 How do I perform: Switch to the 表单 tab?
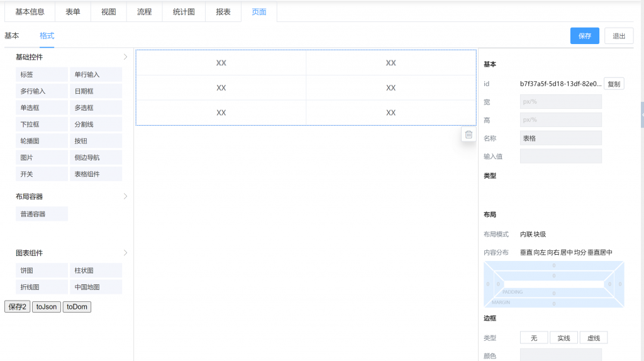click(73, 11)
